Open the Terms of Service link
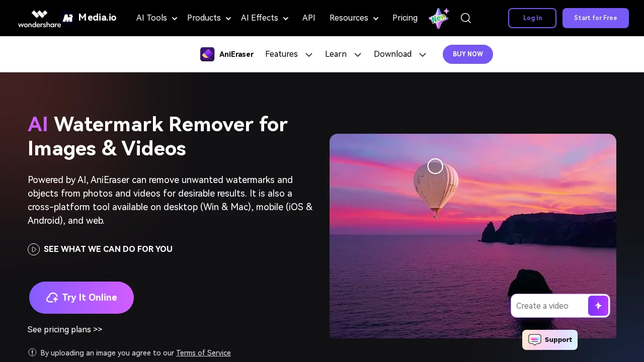The width and height of the screenshot is (644, 362). click(203, 353)
